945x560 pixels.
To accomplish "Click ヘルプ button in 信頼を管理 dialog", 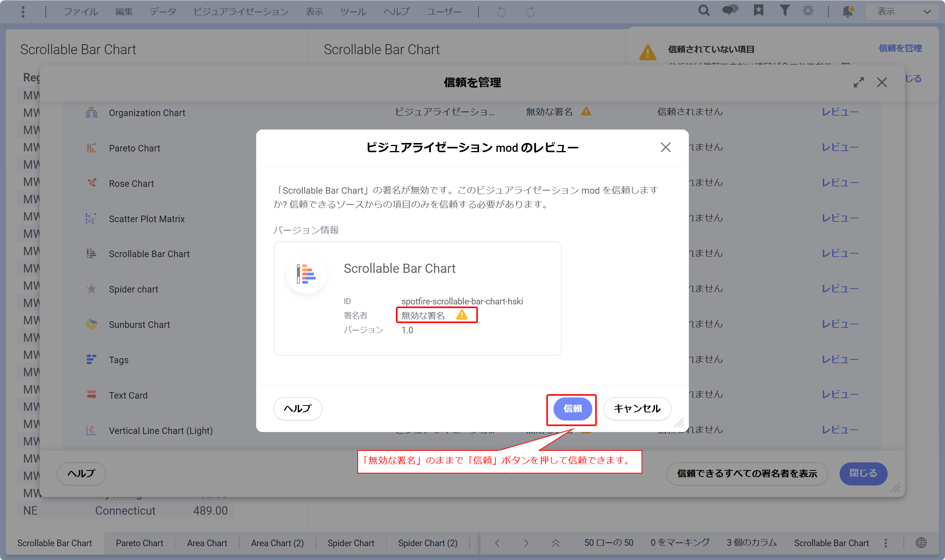I will click(x=81, y=474).
